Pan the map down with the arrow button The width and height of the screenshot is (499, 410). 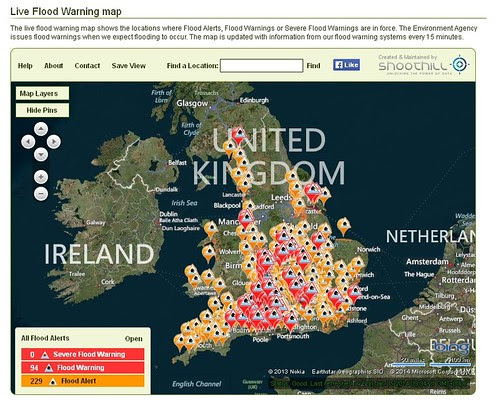(x=41, y=155)
